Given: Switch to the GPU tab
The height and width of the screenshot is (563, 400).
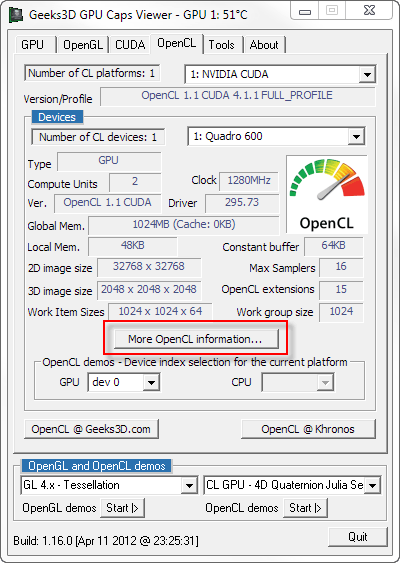Looking at the screenshot, I should click(x=33, y=45).
